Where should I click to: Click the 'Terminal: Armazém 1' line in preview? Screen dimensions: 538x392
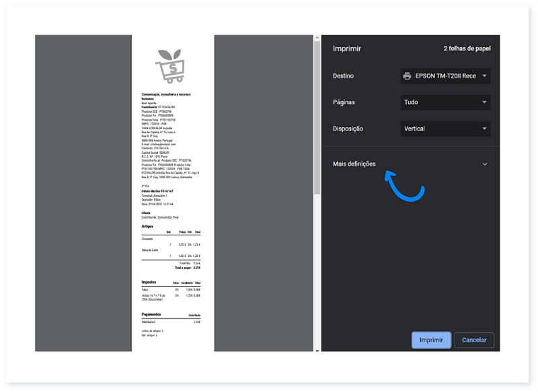pyautogui.click(x=154, y=196)
